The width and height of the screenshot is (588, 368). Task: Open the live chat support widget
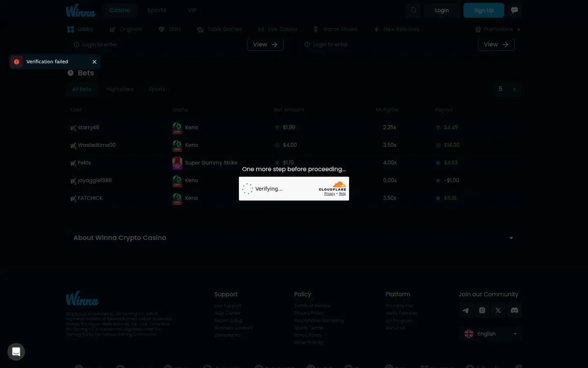[16, 352]
